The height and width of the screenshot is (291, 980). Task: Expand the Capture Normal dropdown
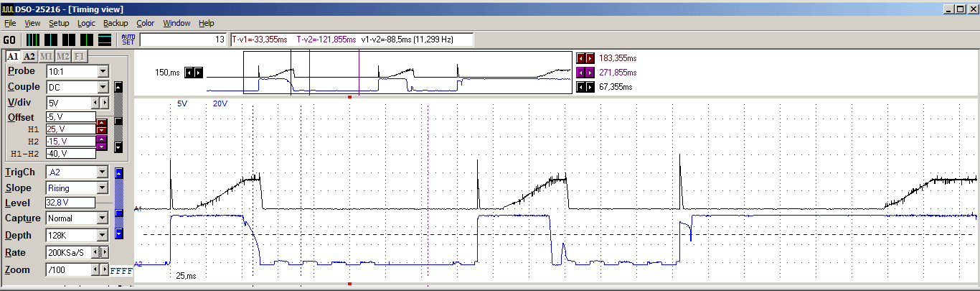[x=103, y=218]
